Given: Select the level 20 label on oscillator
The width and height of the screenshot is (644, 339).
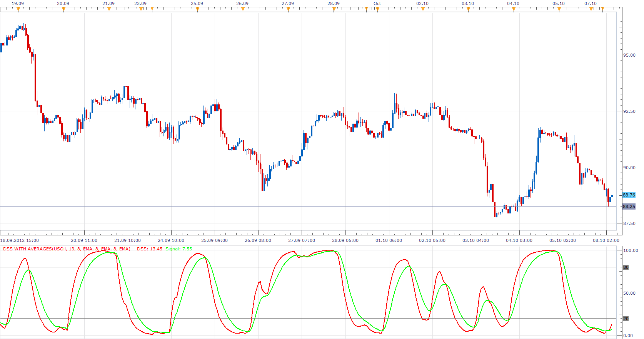Looking at the screenshot, I should point(626,319).
